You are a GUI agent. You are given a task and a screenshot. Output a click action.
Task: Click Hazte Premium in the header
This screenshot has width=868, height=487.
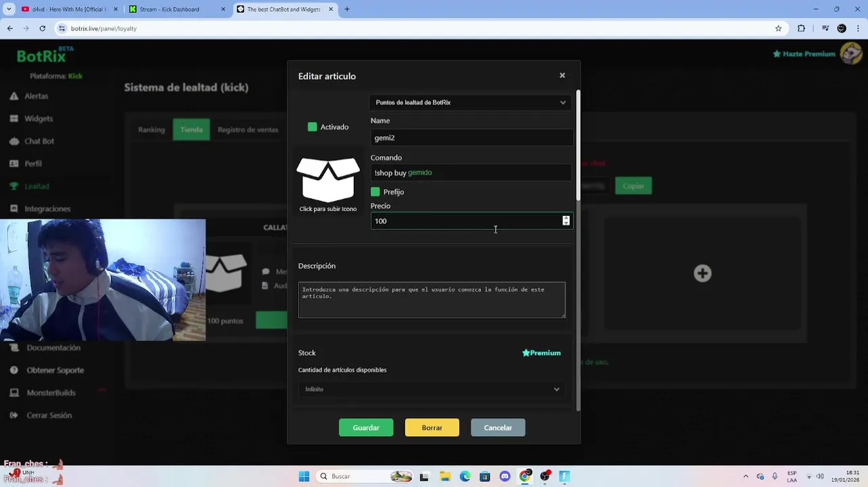tap(804, 53)
